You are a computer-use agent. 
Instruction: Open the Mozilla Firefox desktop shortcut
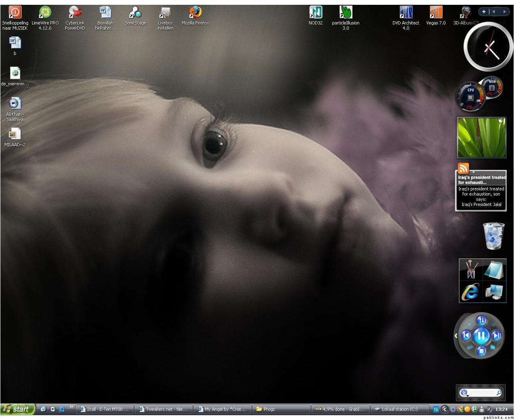tap(195, 13)
